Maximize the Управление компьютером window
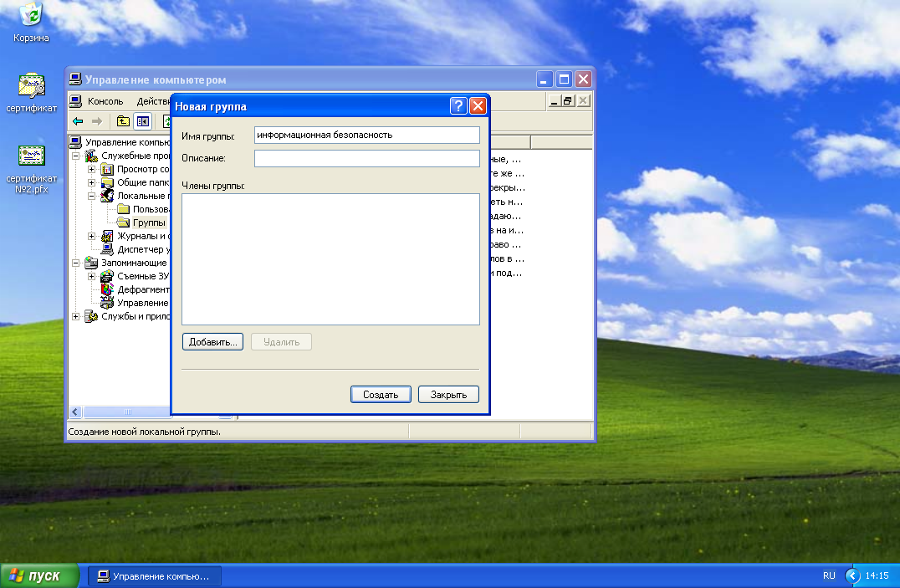900x588 pixels. pos(564,79)
